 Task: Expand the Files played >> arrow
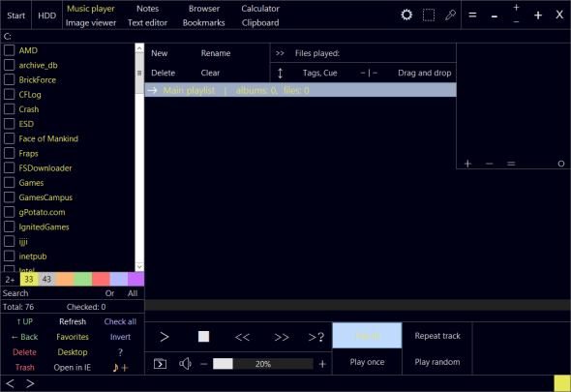(280, 53)
